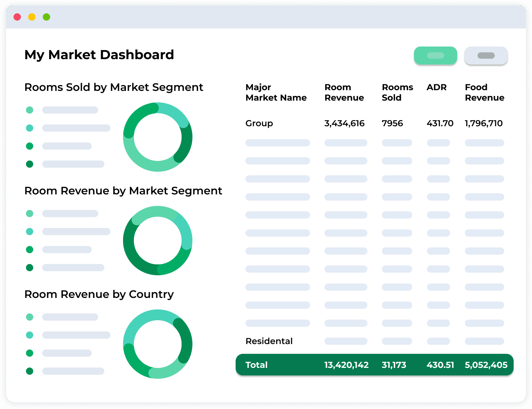
Task: Select the Residental row label
Action: click(x=269, y=341)
